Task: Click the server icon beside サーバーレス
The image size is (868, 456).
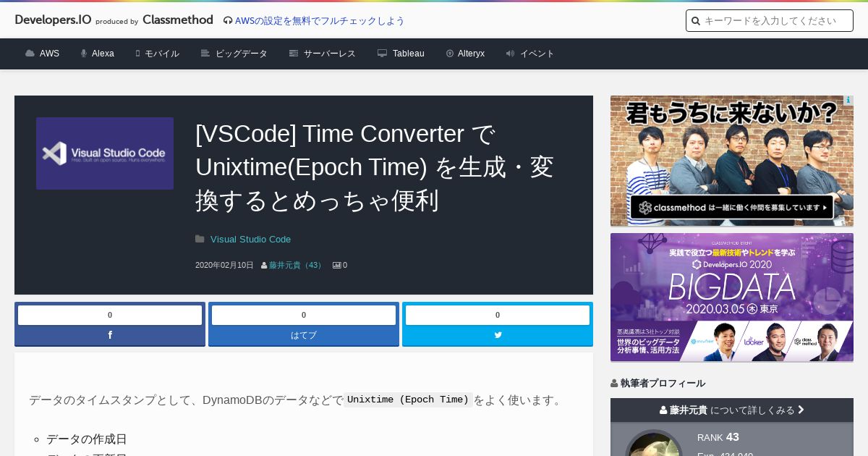Action: [x=294, y=54]
